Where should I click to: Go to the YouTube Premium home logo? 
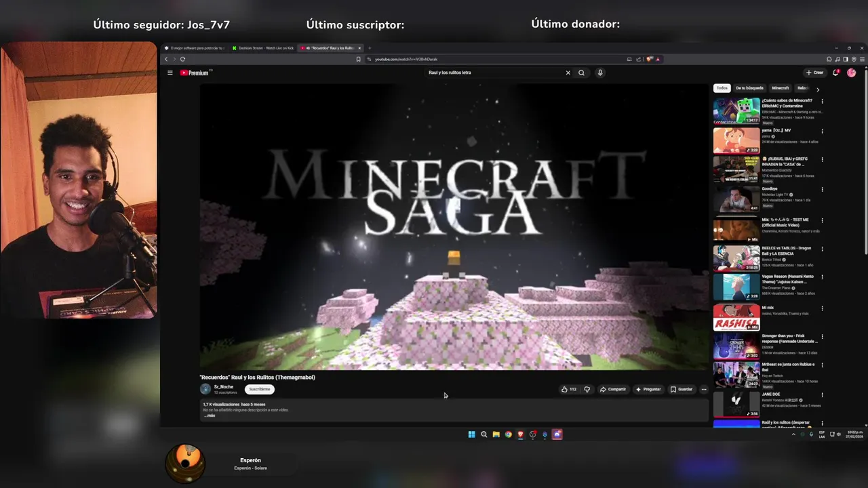click(195, 73)
